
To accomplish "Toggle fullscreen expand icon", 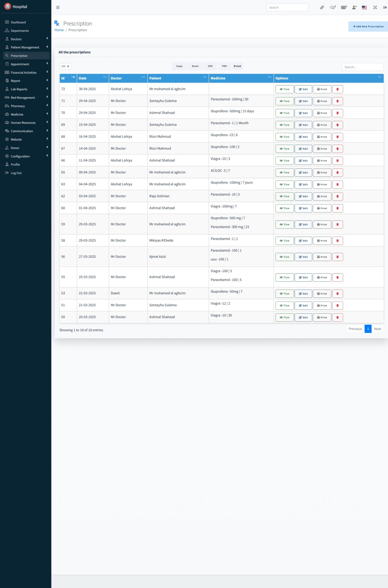I will [375, 7].
